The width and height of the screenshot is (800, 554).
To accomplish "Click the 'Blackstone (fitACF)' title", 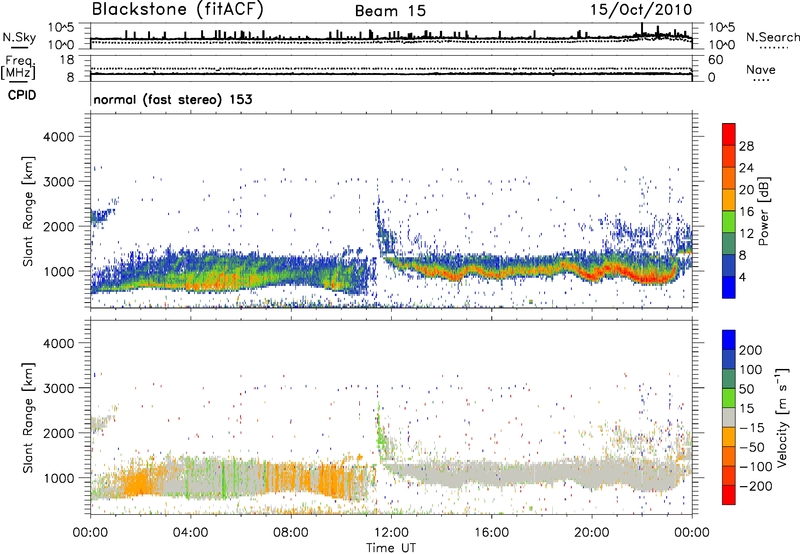I will (178, 9).
